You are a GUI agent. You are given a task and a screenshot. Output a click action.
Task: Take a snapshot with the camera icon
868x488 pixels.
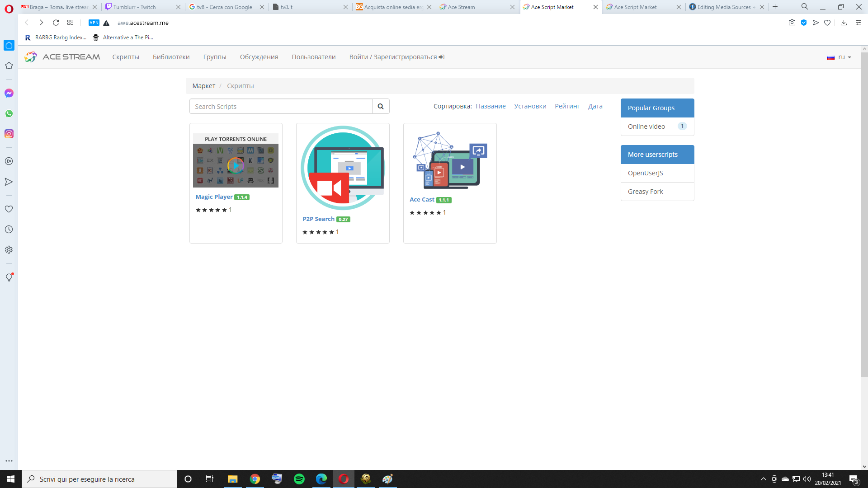pyautogui.click(x=792, y=23)
